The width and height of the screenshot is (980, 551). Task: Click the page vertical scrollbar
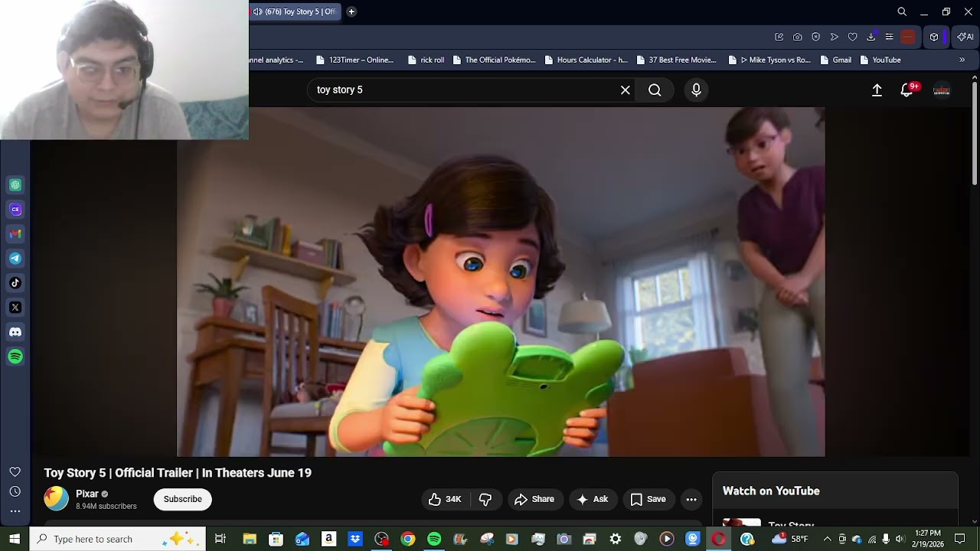pyautogui.click(x=975, y=134)
